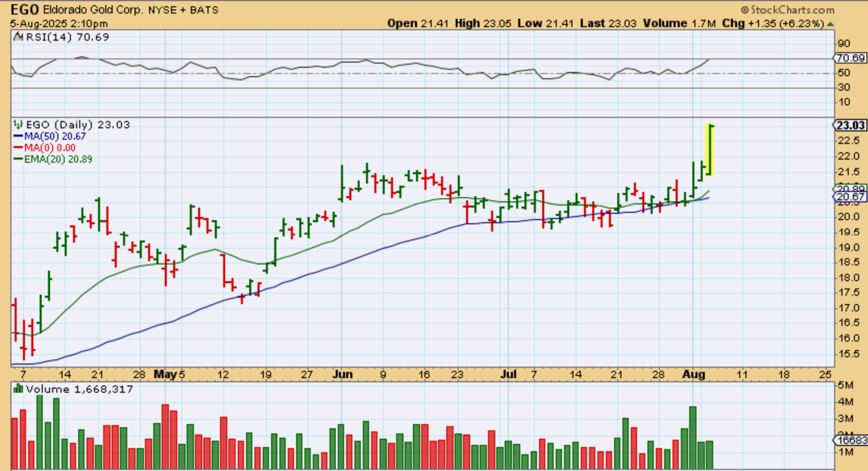
Task: Click the 19.5 price axis label
Action: 848,232
